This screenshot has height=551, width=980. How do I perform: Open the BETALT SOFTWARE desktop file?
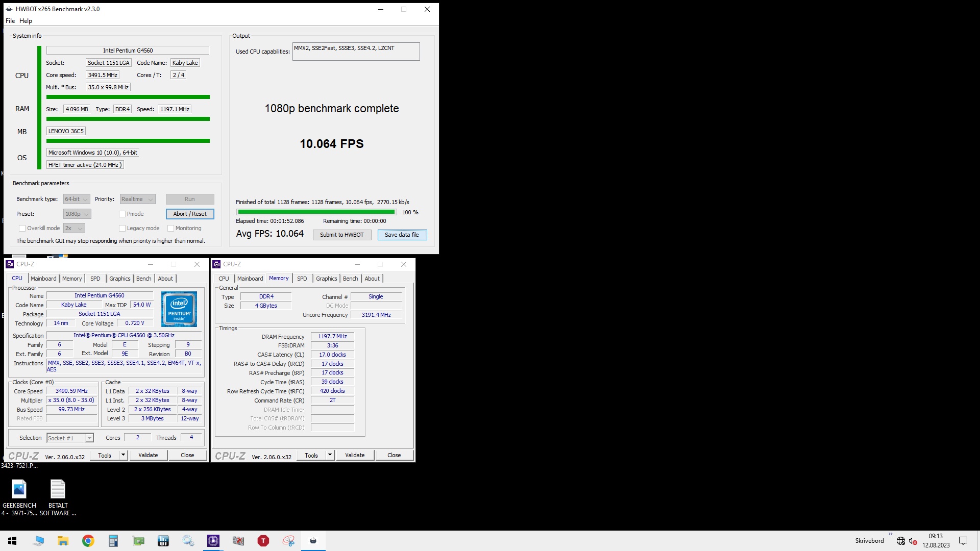(x=58, y=497)
